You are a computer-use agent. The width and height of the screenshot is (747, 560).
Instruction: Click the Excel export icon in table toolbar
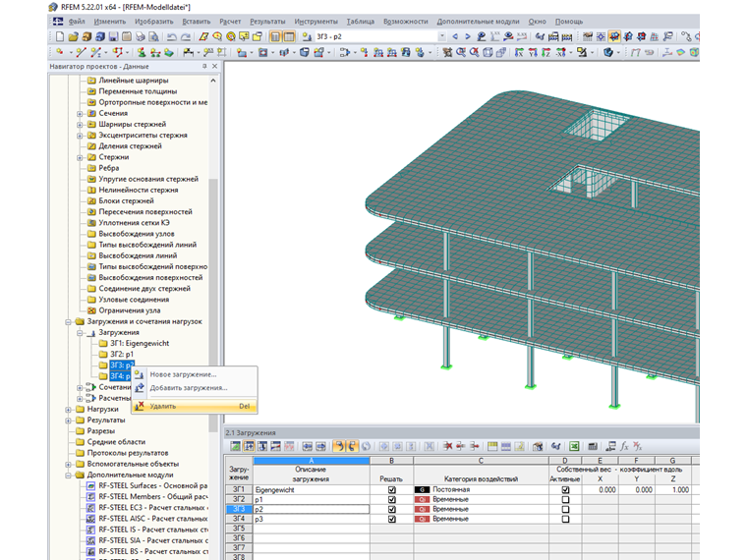pos(575,446)
